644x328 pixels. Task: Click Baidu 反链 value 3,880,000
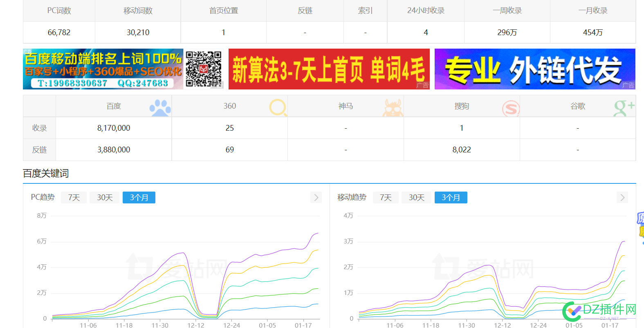[114, 150]
